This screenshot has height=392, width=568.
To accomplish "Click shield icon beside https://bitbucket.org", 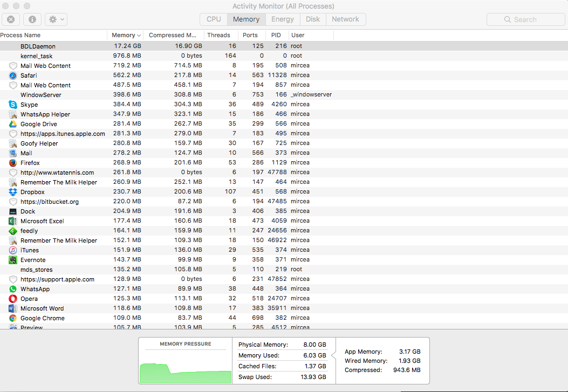I will tap(13, 202).
